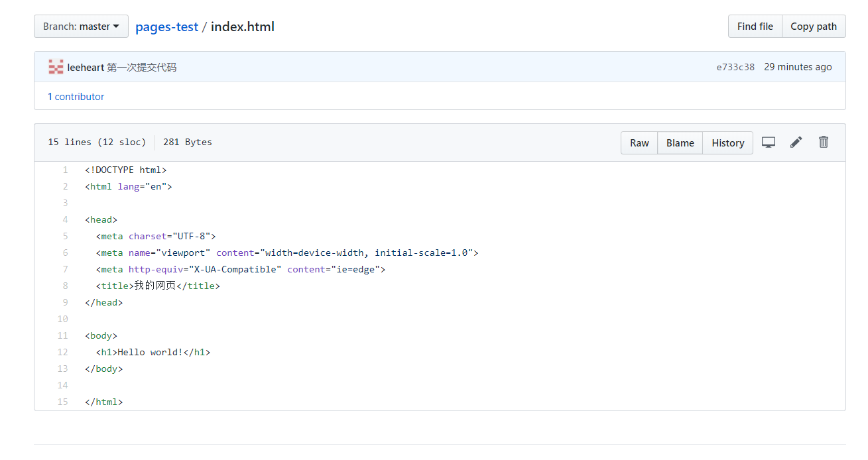Image resolution: width=868 pixels, height=460 pixels.
Task: Open file in GitHub Desktop icon
Action: [769, 142]
